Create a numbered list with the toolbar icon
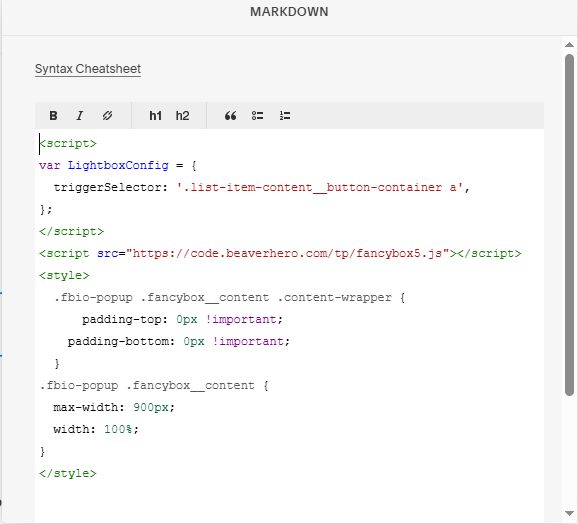578x524 pixels. (285, 116)
